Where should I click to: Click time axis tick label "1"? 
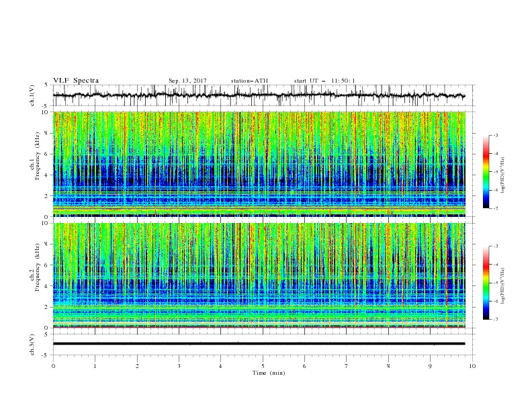(95, 366)
